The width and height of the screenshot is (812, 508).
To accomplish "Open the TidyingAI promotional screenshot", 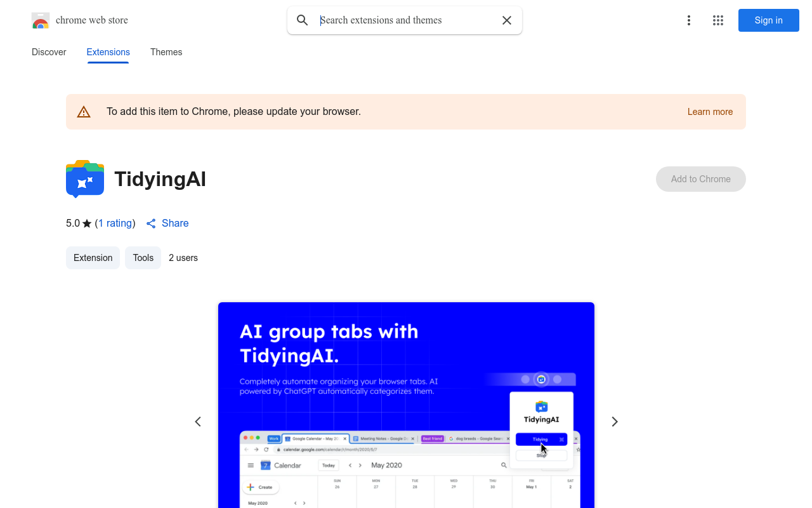I will click(x=406, y=405).
